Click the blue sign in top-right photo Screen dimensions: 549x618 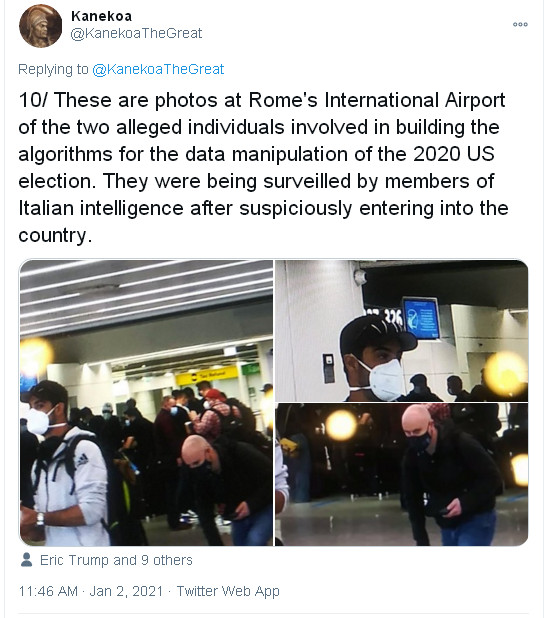(422, 318)
